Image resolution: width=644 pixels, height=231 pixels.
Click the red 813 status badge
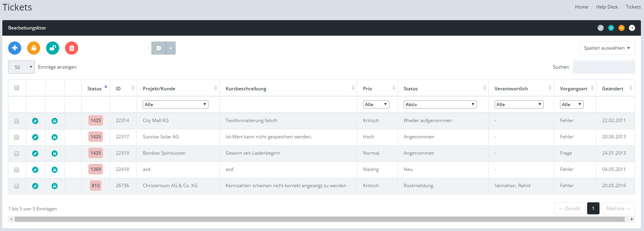pos(96,186)
